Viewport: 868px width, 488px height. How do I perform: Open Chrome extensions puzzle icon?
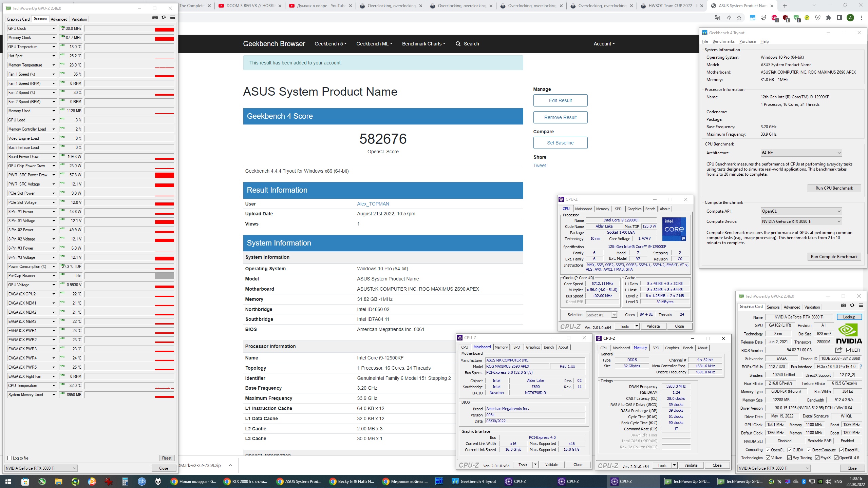click(829, 18)
